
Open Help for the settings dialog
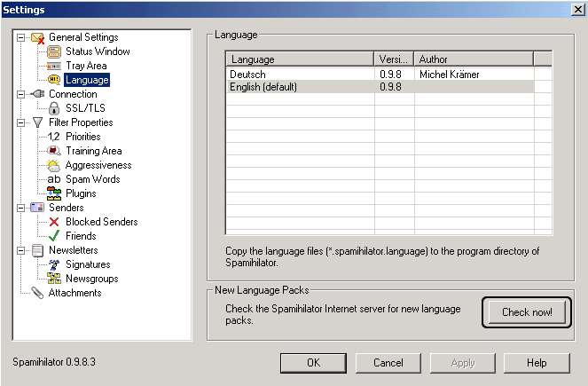point(537,363)
